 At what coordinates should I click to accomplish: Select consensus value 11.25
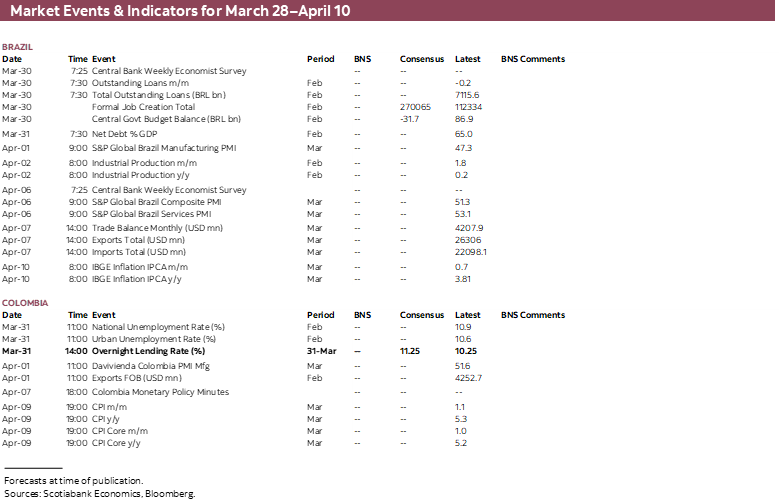[x=410, y=351]
